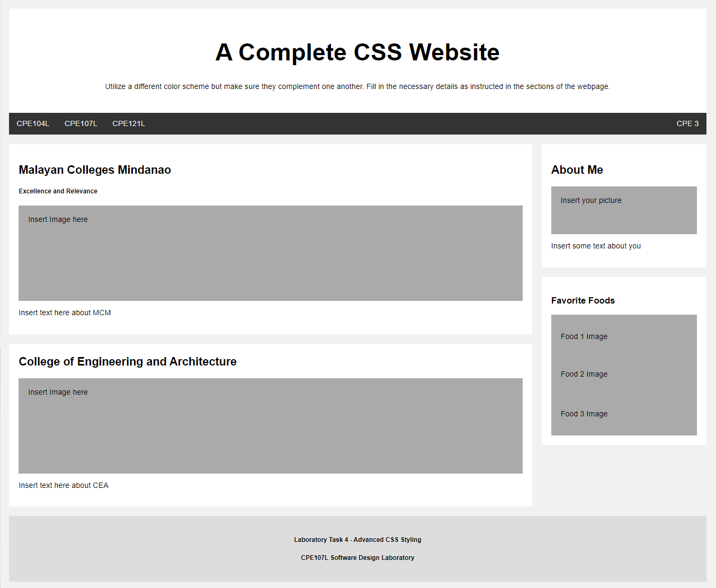Click the 'Malayan Colleges Mindanao' heading

click(95, 170)
